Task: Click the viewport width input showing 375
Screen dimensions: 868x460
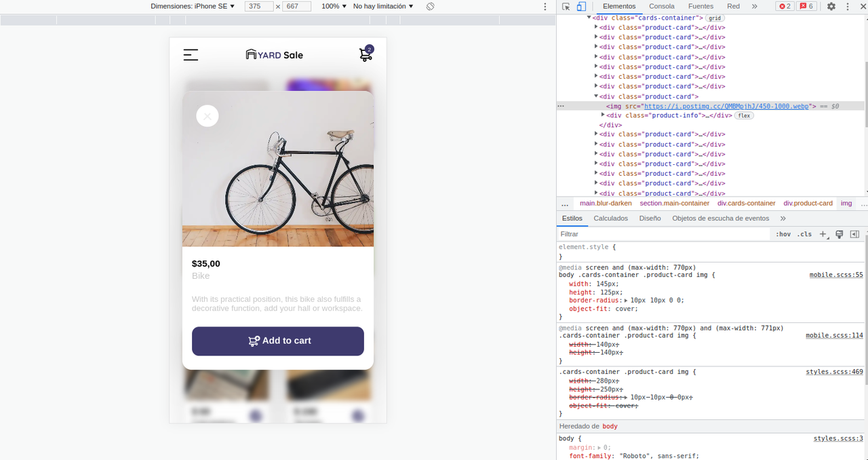Action: tap(260, 5)
